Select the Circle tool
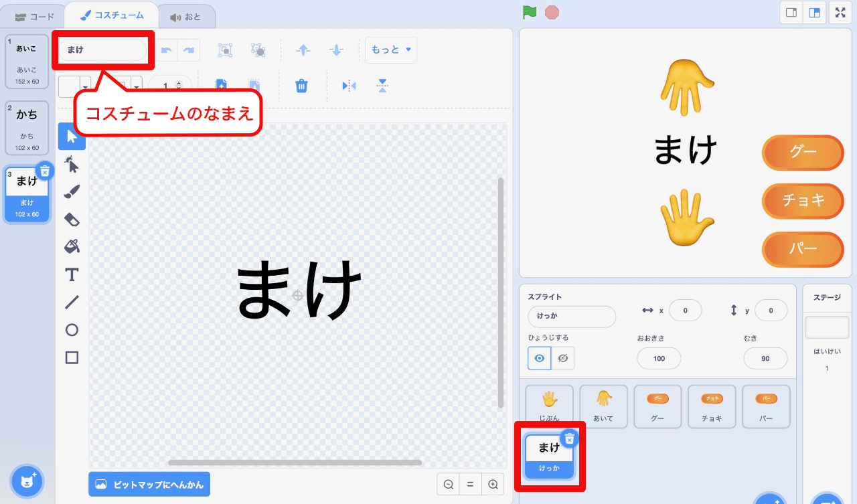 pos(72,329)
